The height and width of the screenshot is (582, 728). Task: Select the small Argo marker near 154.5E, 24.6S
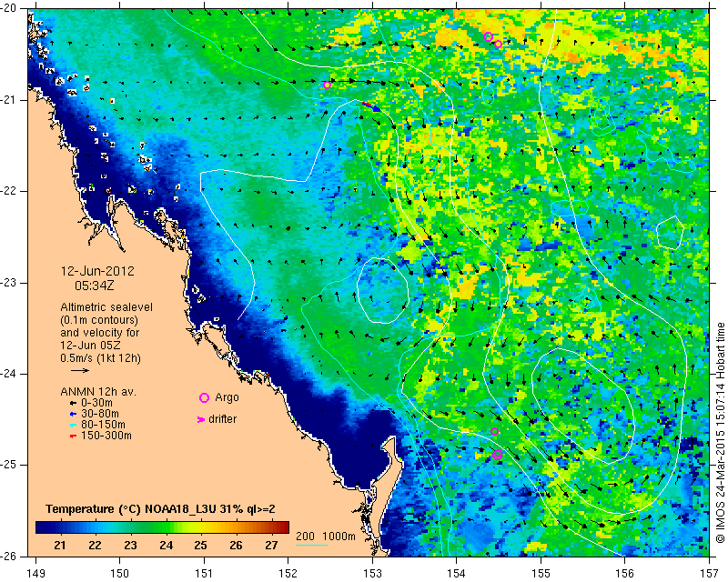494,432
